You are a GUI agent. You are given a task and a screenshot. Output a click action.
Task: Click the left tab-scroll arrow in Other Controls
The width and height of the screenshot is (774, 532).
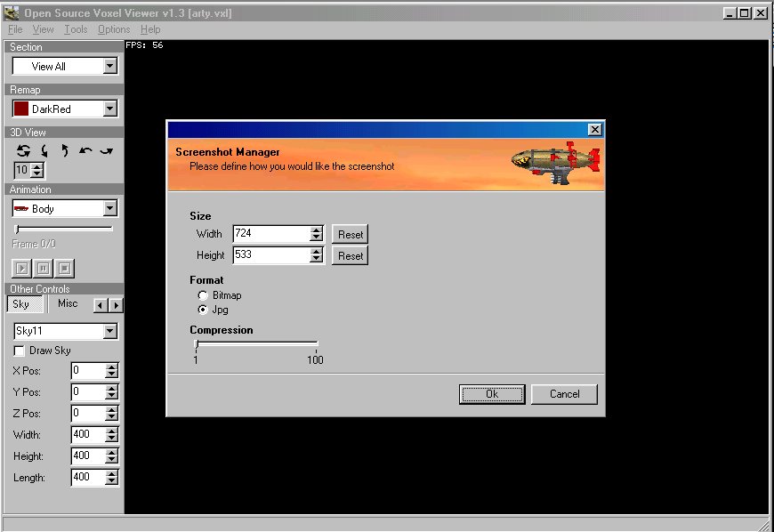point(101,305)
